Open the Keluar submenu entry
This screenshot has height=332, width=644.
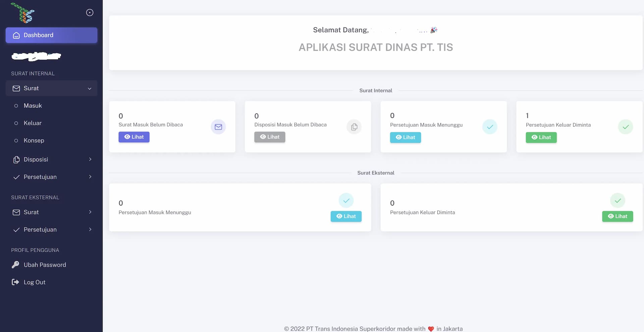pyautogui.click(x=51, y=123)
